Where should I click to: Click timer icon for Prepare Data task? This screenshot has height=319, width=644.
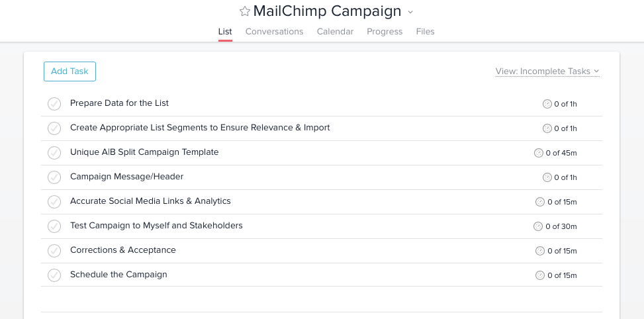547,104
